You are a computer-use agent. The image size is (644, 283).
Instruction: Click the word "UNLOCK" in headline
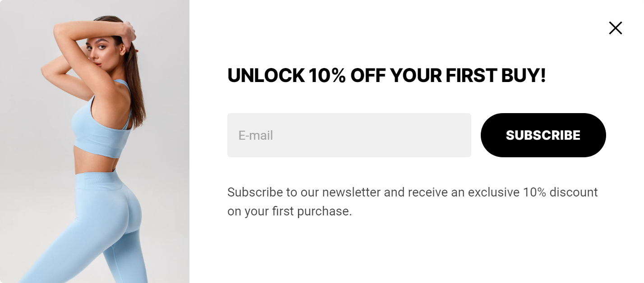tap(266, 75)
